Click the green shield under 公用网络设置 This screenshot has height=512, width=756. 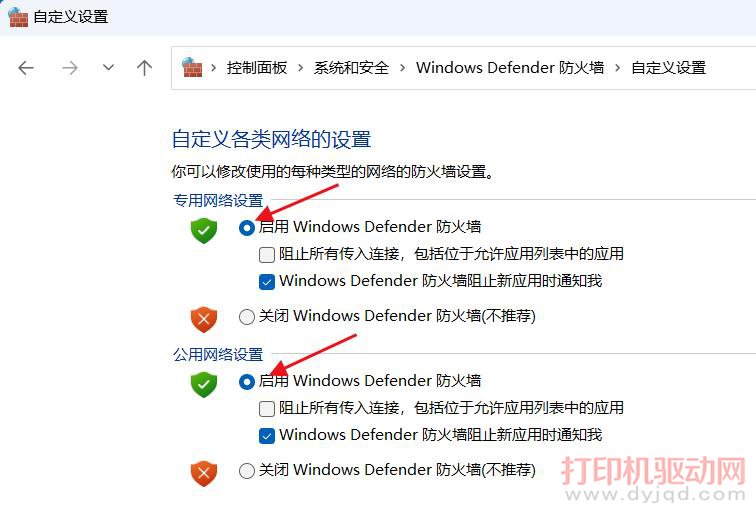203,384
